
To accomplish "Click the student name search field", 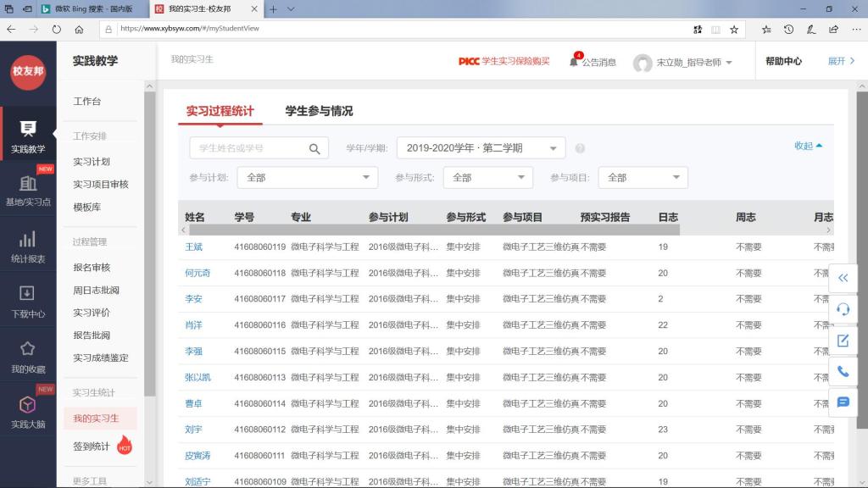I will pos(248,148).
